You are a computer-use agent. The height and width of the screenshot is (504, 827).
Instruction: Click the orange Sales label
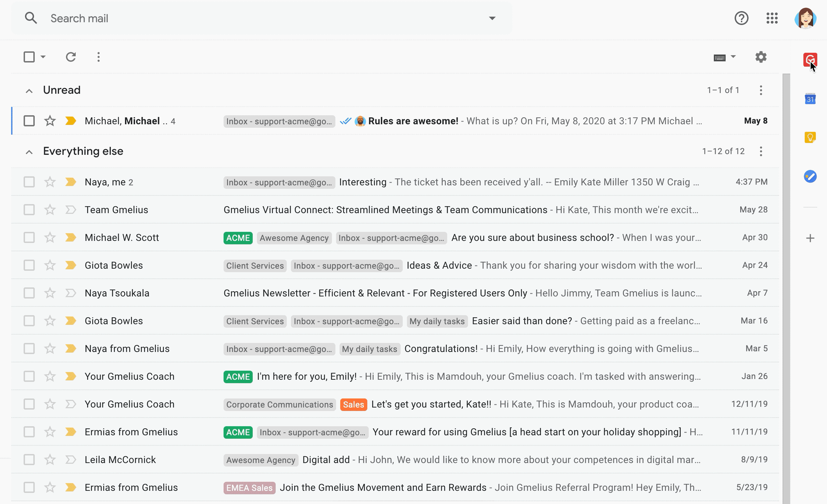tap(353, 404)
